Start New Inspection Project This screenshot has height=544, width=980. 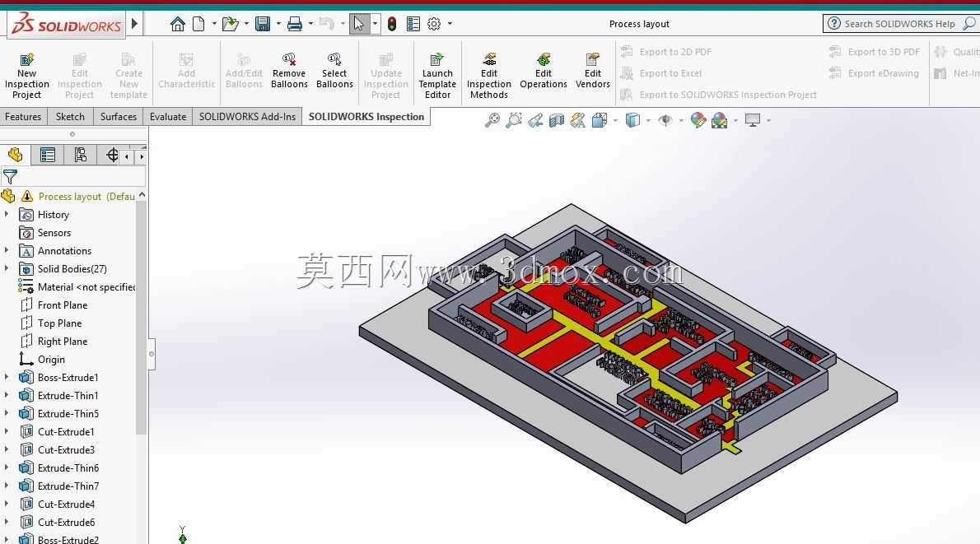point(27,74)
